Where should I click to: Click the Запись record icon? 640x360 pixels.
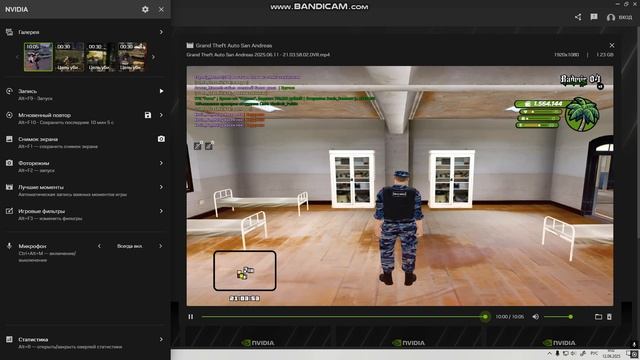coord(9,91)
